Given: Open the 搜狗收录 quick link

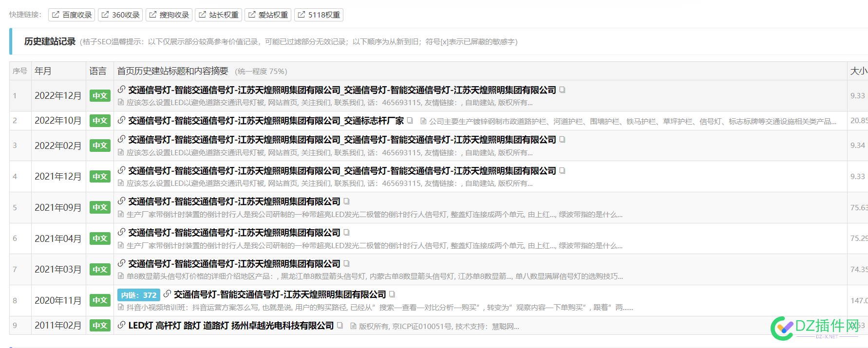Looking at the screenshot, I should [x=169, y=15].
